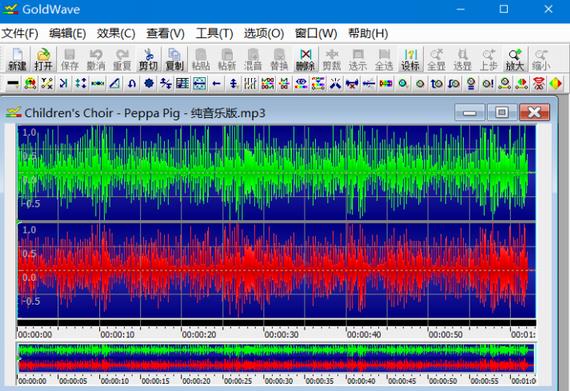Click the green left channel waveform
This screenshot has width=570, height=391.
coord(277,173)
